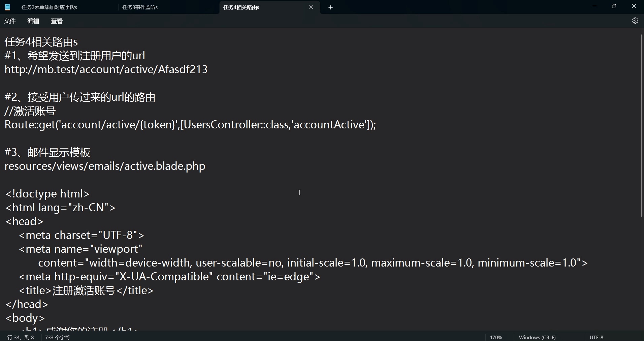Viewport: 644px width, 341px height.
Task: Restore down the Notepad window
Action: coord(614,6)
